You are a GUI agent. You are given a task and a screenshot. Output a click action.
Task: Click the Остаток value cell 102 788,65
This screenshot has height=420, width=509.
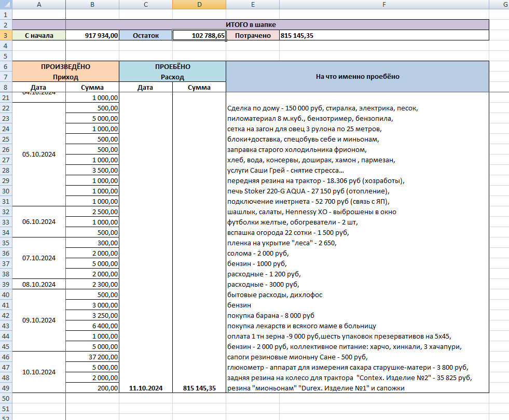point(199,35)
